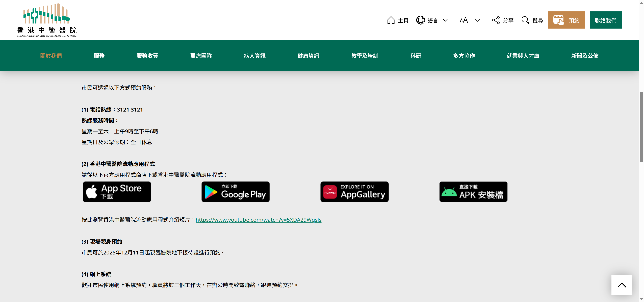Viewport: 644px width, 302px height.
Task: Open the YouTube intro video link
Action: 258,220
